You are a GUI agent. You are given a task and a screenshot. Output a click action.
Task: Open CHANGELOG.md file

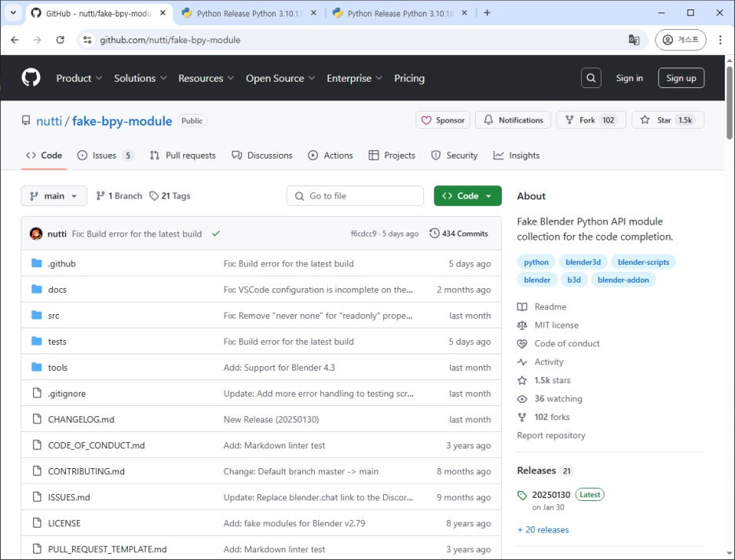point(81,419)
